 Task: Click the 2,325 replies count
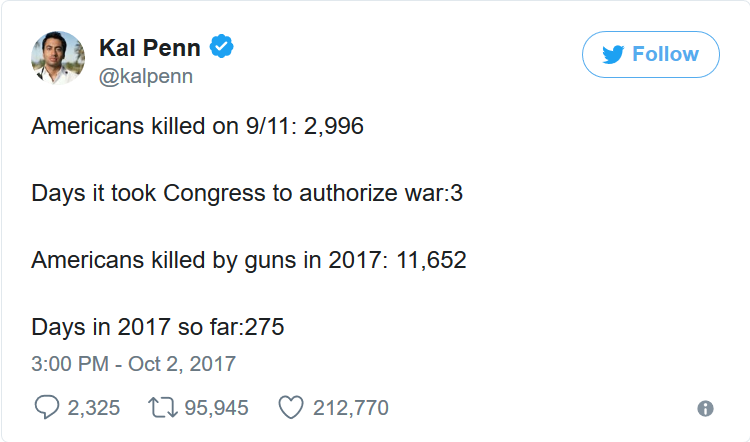[94, 408]
